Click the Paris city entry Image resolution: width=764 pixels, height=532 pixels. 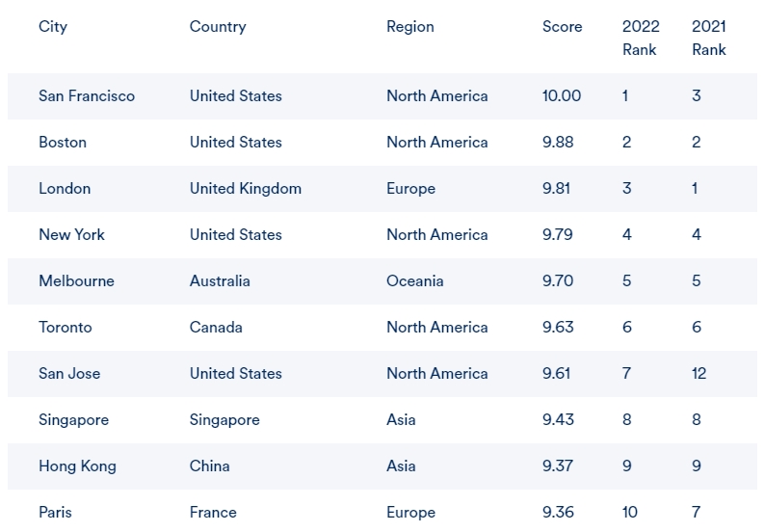(55, 513)
